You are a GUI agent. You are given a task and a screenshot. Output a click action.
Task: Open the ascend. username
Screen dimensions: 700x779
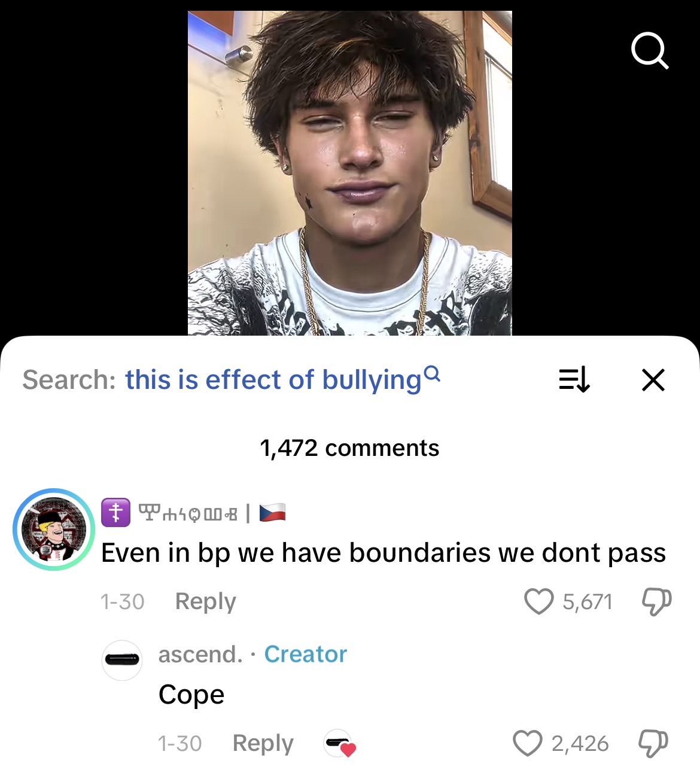tap(200, 654)
